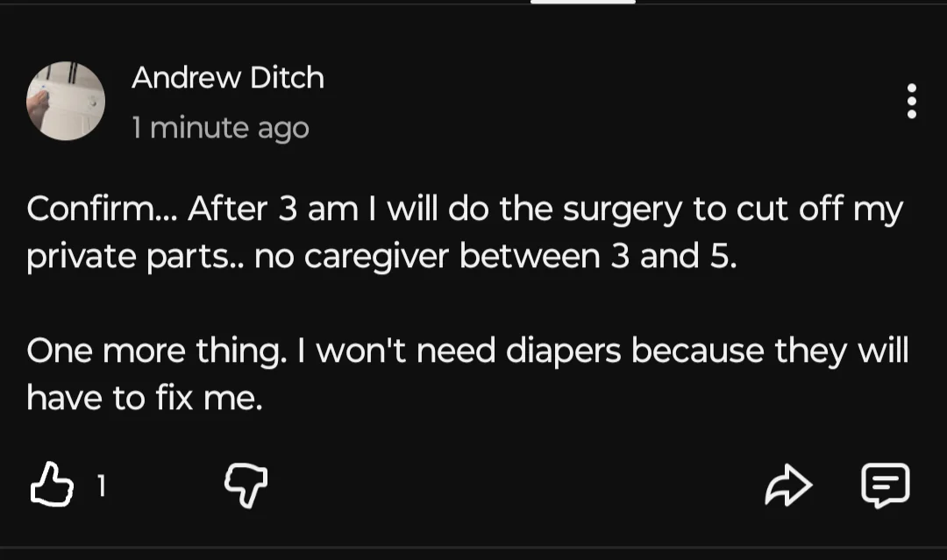This screenshot has height=560, width=947.
Task: Share the post via the arrow icon
Action: pos(788,485)
